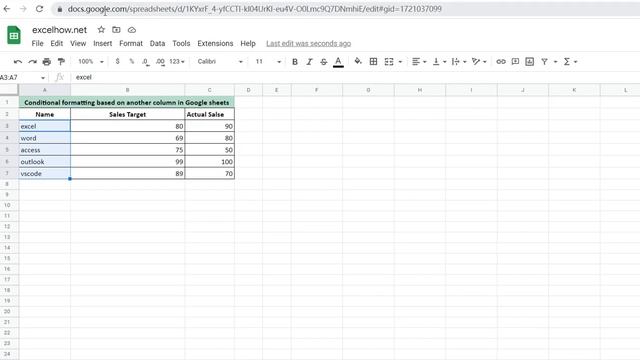
Task: Select the title cell 'Conditional formatting based on another column'
Action: pyautogui.click(x=127, y=102)
